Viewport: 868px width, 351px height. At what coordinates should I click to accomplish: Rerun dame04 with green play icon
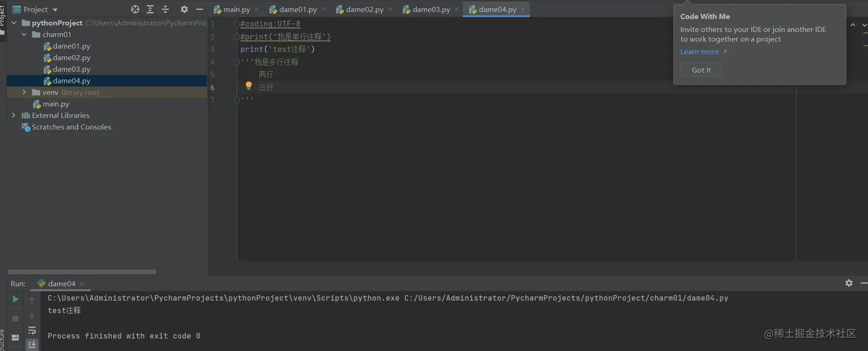(15, 299)
